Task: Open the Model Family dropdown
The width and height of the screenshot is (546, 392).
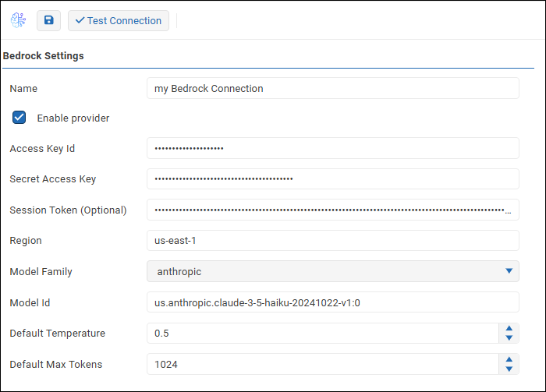Action: [x=332, y=271]
